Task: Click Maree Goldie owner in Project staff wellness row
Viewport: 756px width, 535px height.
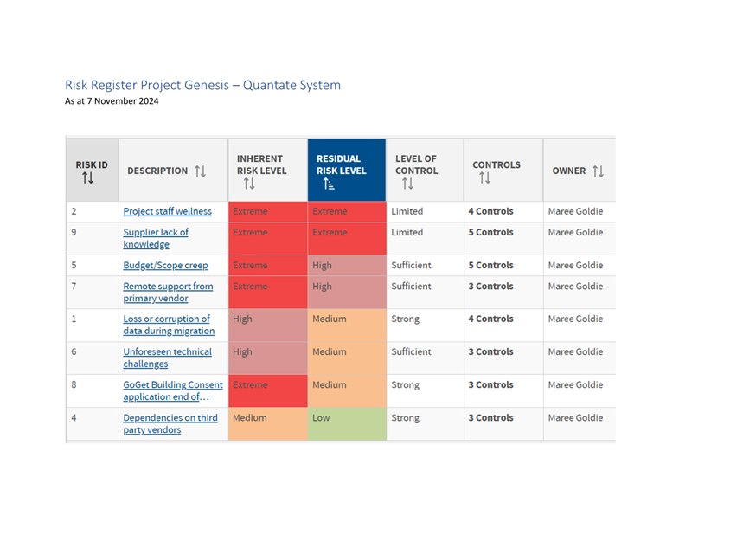Action: point(575,211)
